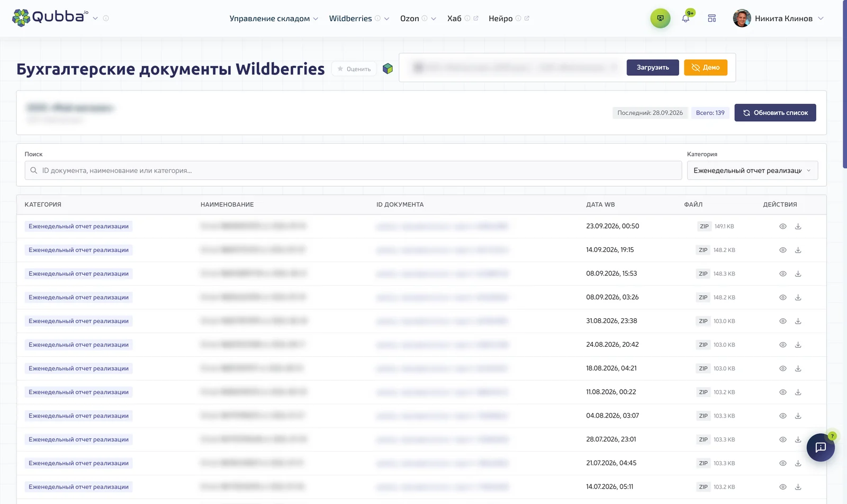Open the dashboard layout icon near the bell
The width and height of the screenshot is (847, 504).
712,19
